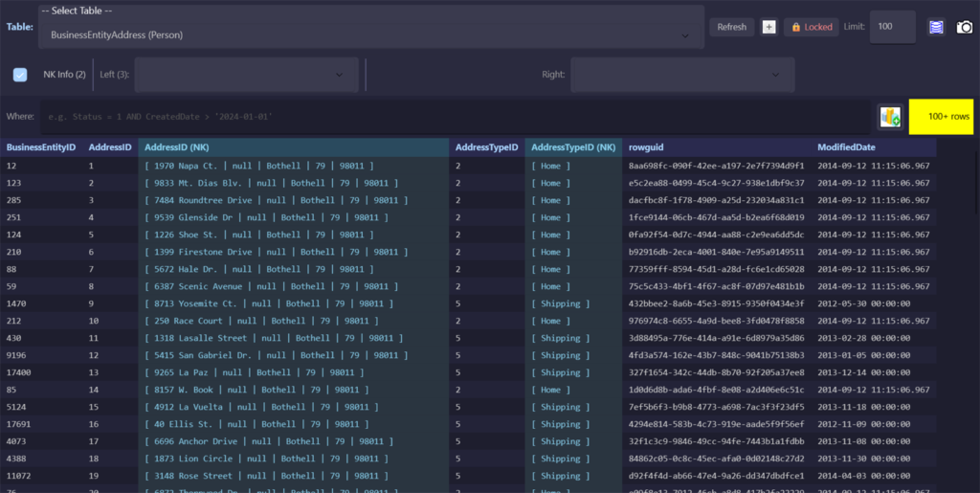
Task: Click rowguid starting with e5c2ea88
Action: click(716, 183)
